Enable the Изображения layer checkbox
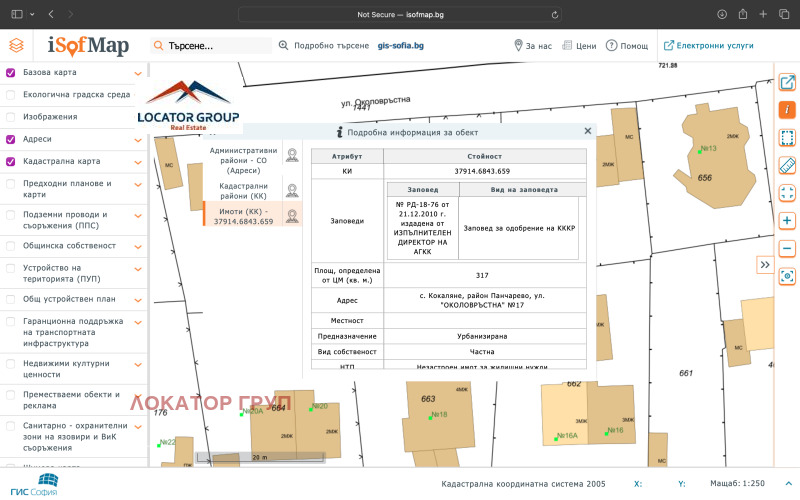 [x=11, y=117]
